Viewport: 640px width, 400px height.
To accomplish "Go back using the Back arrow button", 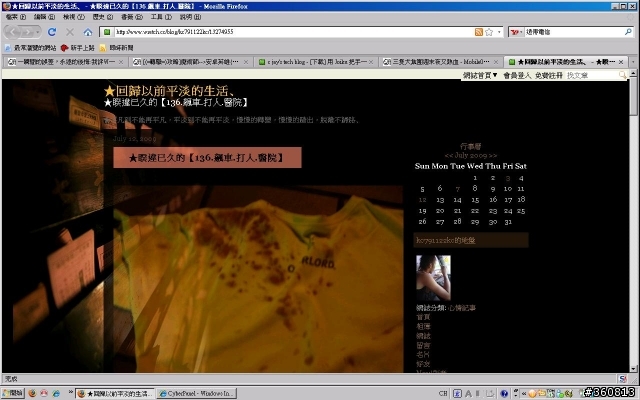I will [x=13, y=31].
